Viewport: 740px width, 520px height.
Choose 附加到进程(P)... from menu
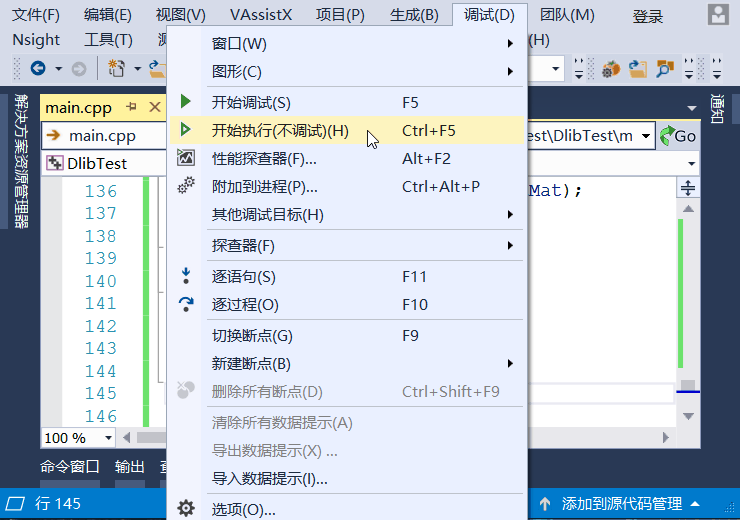tap(346, 186)
